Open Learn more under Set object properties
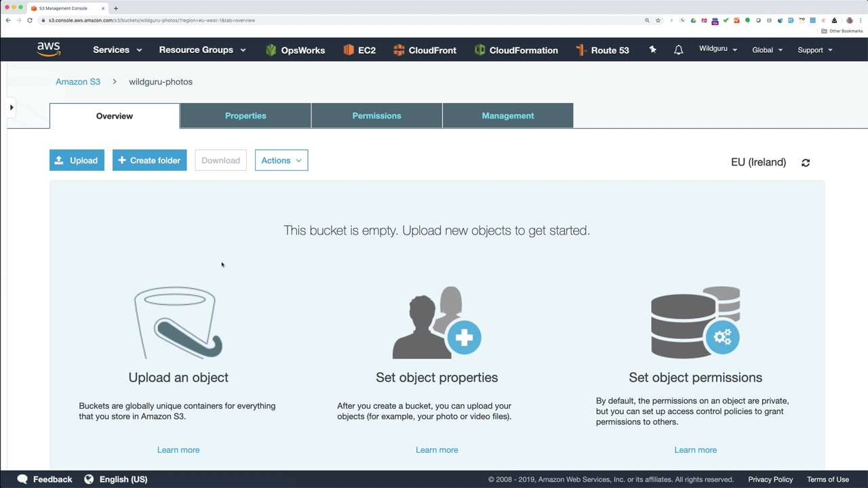868x488 pixels. [x=437, y=450]
